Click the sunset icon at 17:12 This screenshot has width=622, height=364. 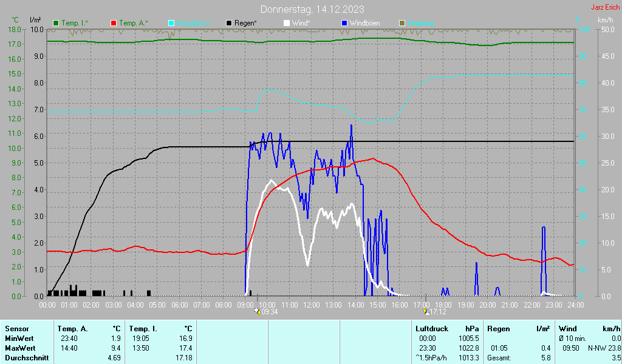[x=426, y=312]
